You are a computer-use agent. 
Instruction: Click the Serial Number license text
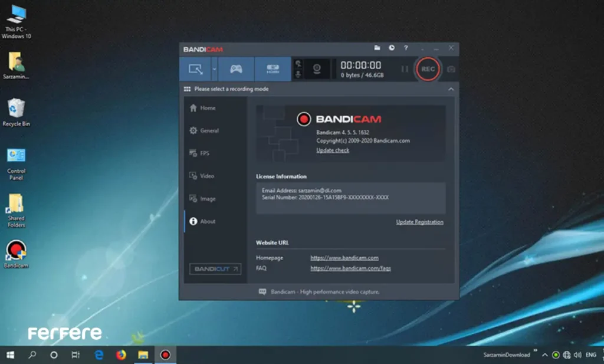pyautogui.click(x=325, y=197)
